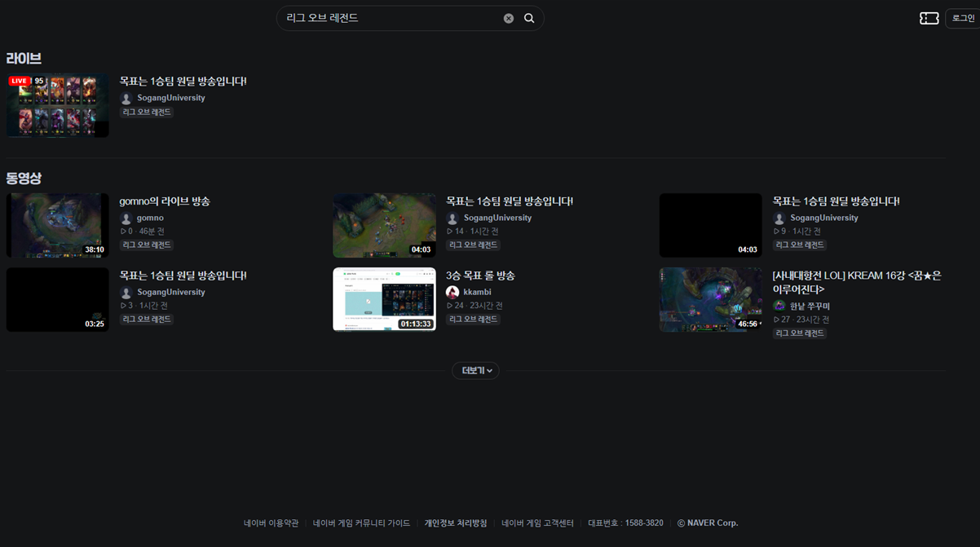Click category tag under the 3-view video
The height and width of the screenshot is (547, 980).
(x=147, y=320)
